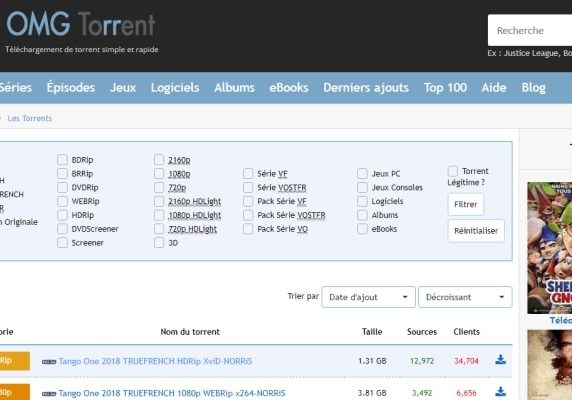The image size is (572, 400).
Task: Open the Top 100 page
Action: [445, 88]
